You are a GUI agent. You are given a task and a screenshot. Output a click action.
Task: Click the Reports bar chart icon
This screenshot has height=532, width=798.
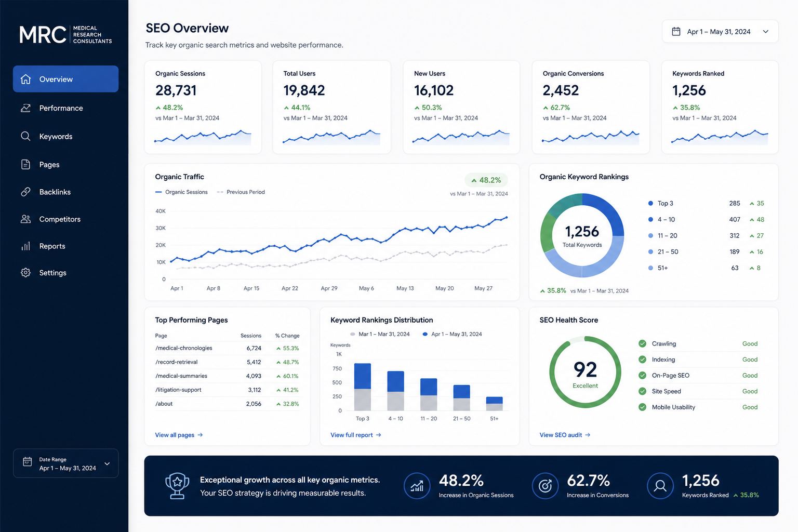pos(25,246)
